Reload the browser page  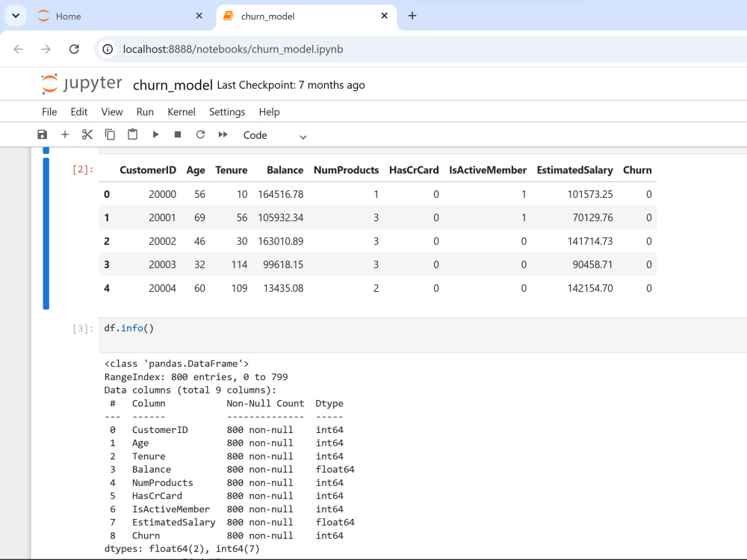pos(74,49)
